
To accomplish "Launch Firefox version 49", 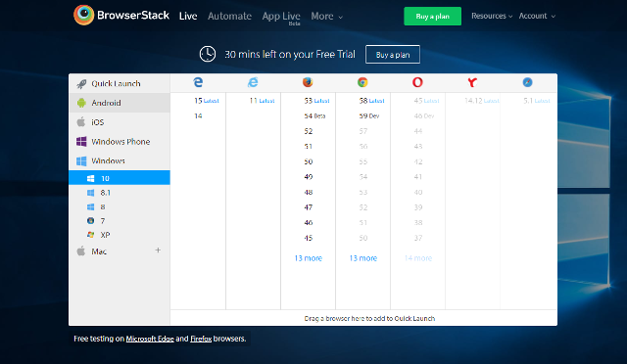I will tap(309, 176).
